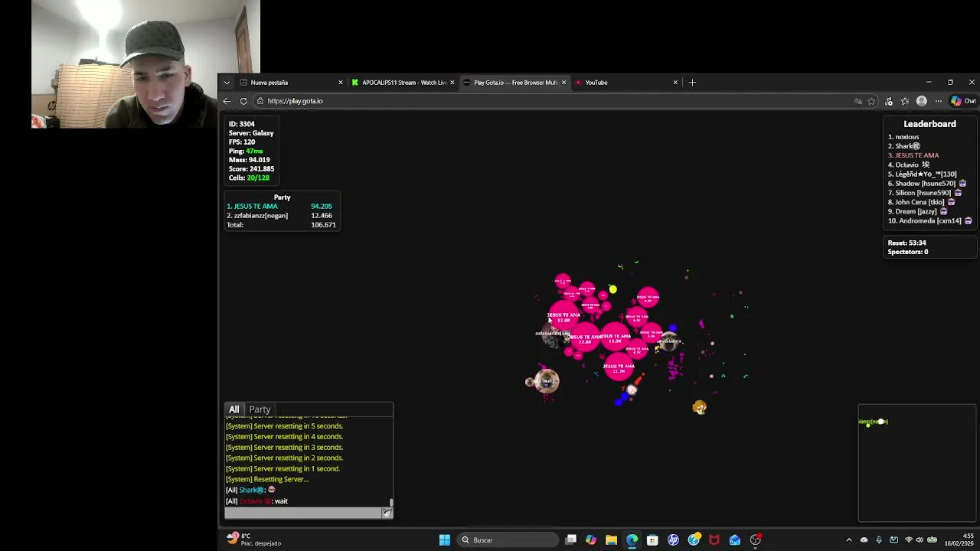Image resolution: width=980 pixels, height=551 pixels.
Task: Go back using the browser back arrow
Action: pyautogui.click(x=227, y=101)
